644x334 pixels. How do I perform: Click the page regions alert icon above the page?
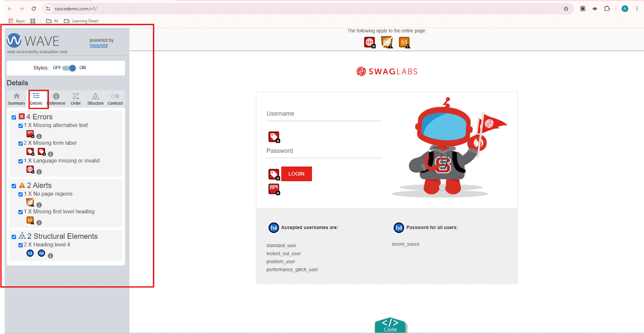click(387, 42)
